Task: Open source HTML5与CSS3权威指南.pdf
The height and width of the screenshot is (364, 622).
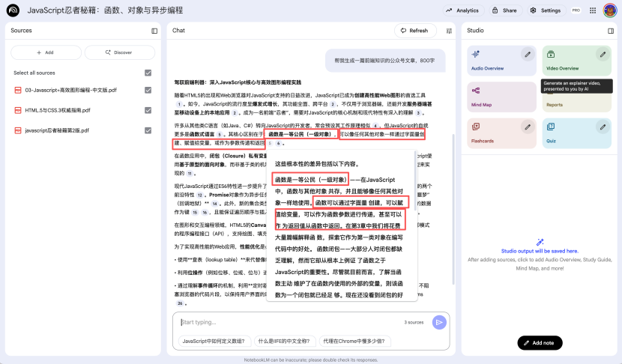Action: 58,110
